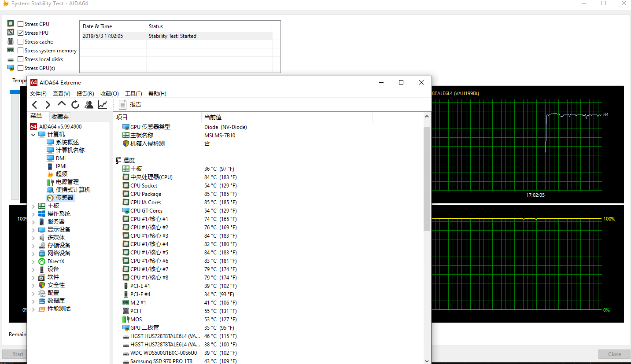Click the 设备 device tree icon

click(x=42, y=269)
